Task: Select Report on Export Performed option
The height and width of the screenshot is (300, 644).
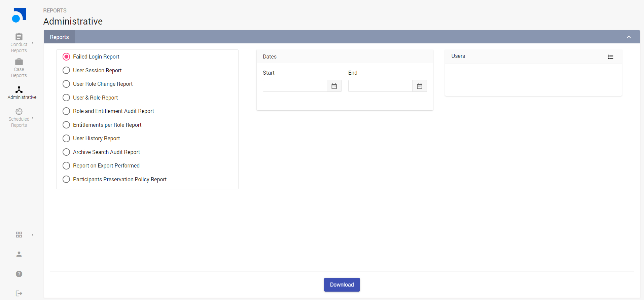Action: coord(101,165)
